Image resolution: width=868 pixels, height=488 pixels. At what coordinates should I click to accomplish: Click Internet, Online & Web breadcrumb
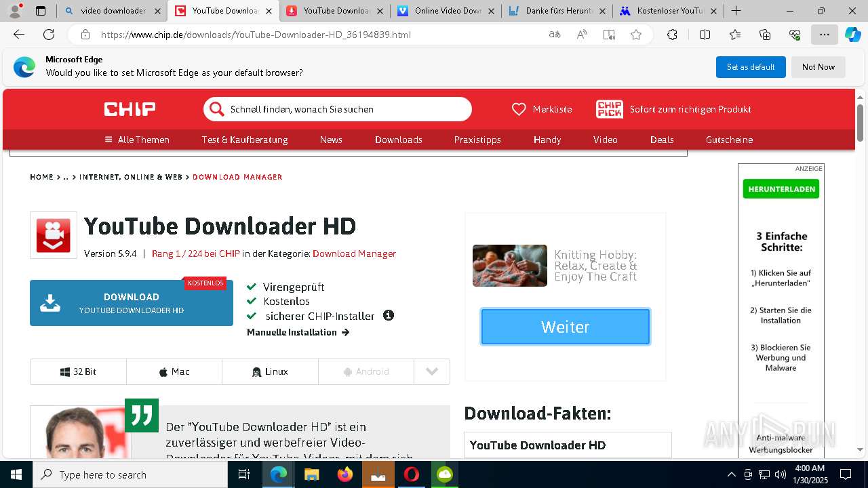point(131,177)
